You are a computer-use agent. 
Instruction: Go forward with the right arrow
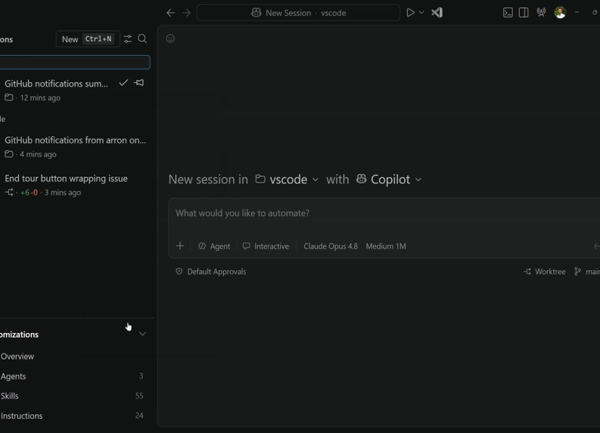click(x=186, y=13)
